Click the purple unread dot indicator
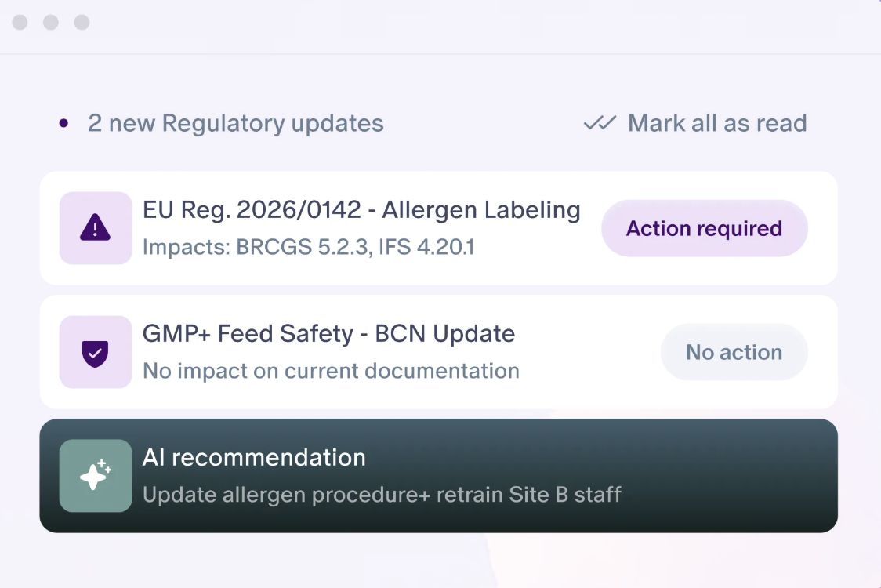The image size is (881, 588). pyautogui.click(x=63, y=123)
